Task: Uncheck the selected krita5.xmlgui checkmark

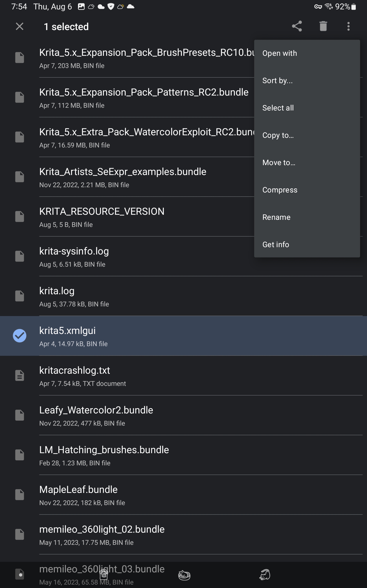Action: [x=19, y=336]
